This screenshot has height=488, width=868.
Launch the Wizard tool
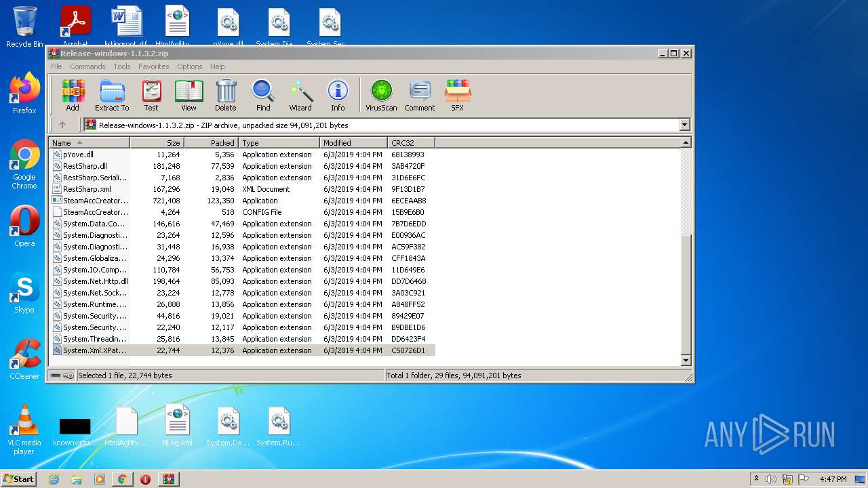(x=300, y=95)
